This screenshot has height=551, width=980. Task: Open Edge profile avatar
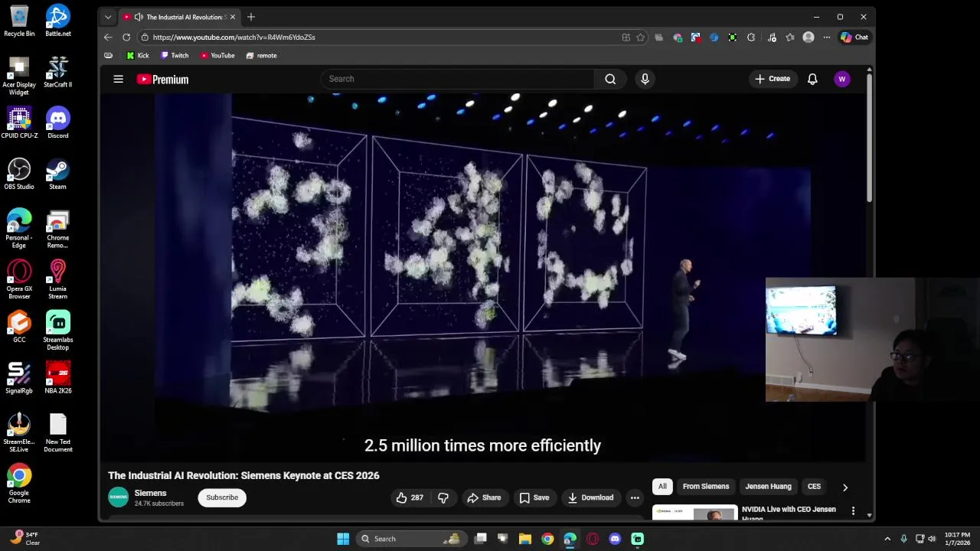[808, 37]
